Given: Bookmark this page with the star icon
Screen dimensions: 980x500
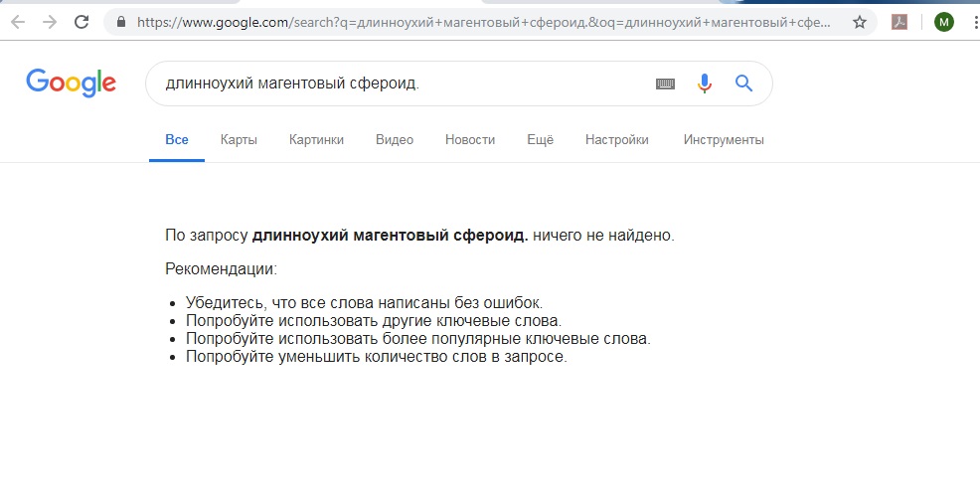Looking at the screenshot, I should coord(860,23).
